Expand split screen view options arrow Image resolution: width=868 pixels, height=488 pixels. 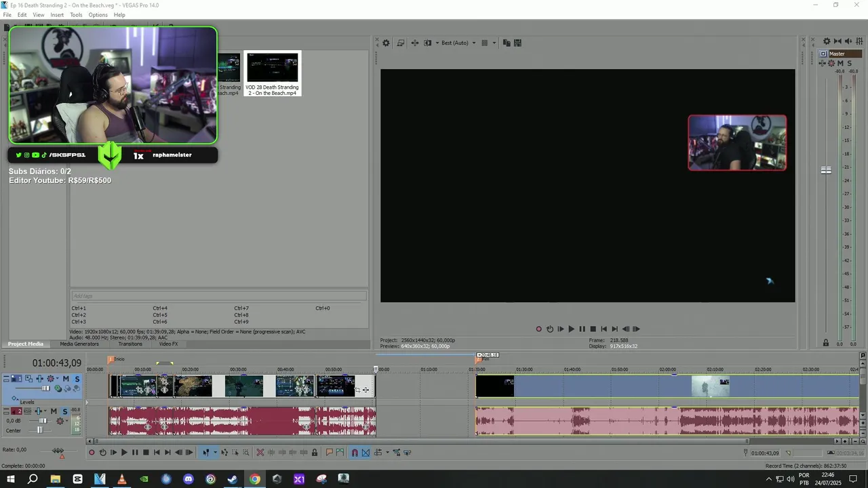click(x=436, y=43)
